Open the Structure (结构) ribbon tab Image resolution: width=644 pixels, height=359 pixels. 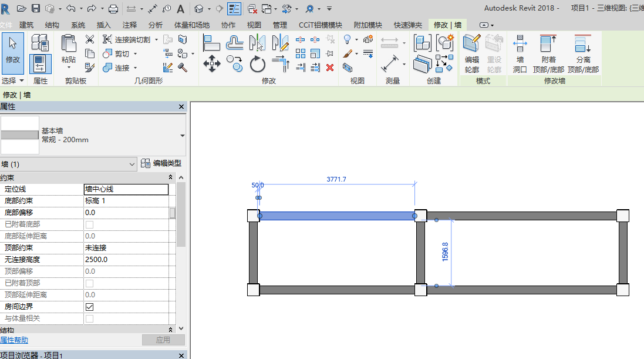(52, 25)
